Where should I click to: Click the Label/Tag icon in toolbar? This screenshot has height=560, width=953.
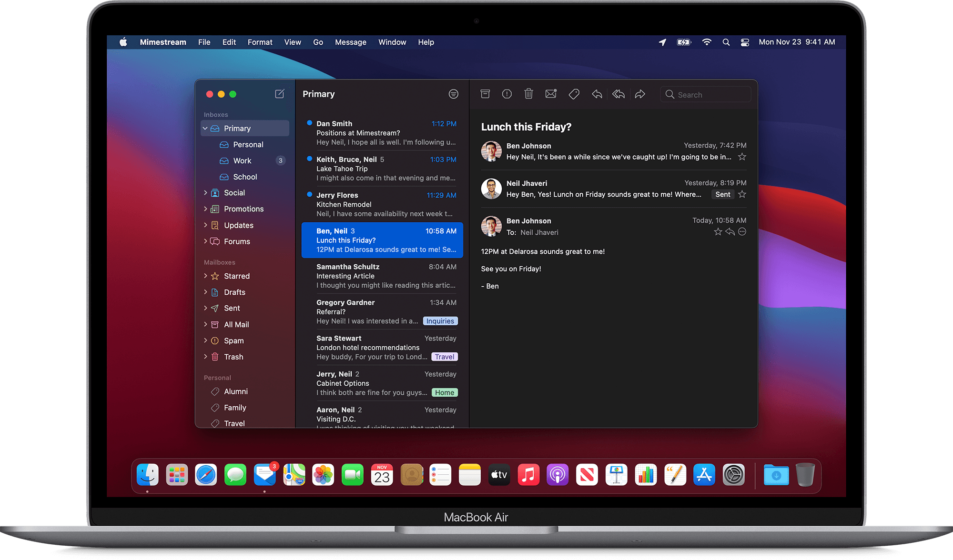pyautogui.click(x=573, y=95)
